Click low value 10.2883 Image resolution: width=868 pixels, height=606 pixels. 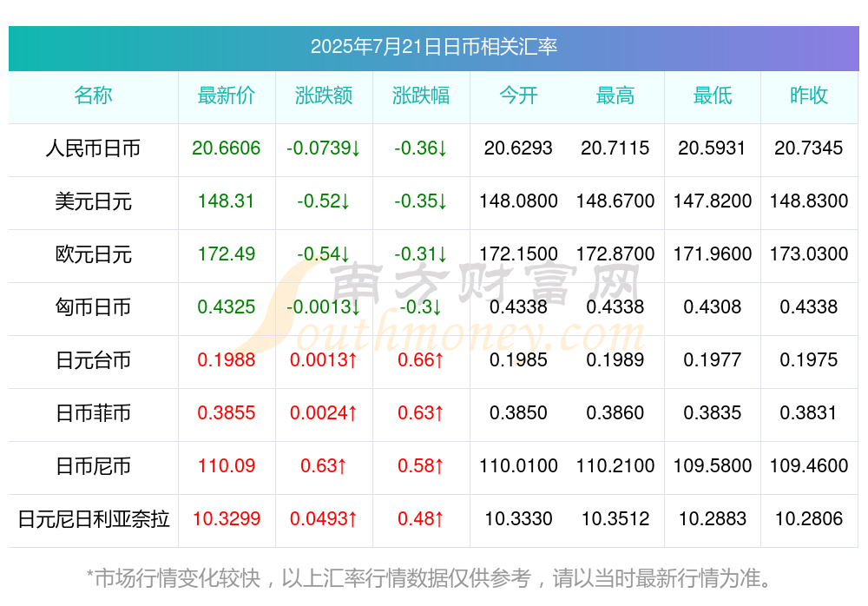[712, 519]
